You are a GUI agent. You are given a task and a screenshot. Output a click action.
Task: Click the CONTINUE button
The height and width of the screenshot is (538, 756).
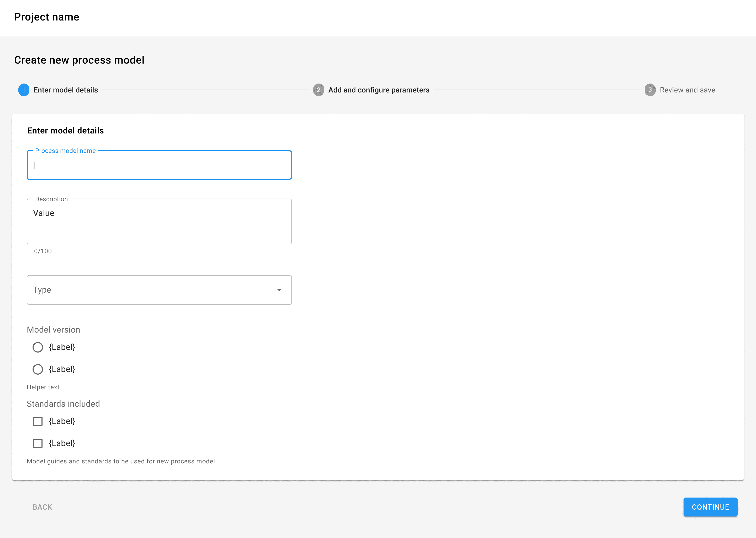(x=710, y=507)
